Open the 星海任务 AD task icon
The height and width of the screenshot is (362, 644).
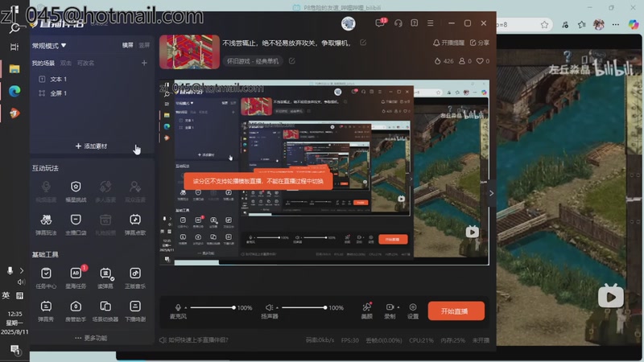[x=76, y=278]
